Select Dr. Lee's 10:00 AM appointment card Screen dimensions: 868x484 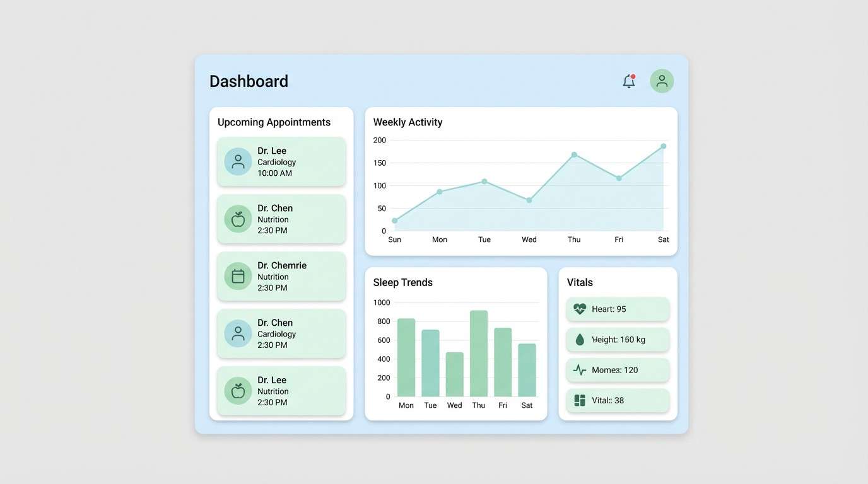[281, 161]
